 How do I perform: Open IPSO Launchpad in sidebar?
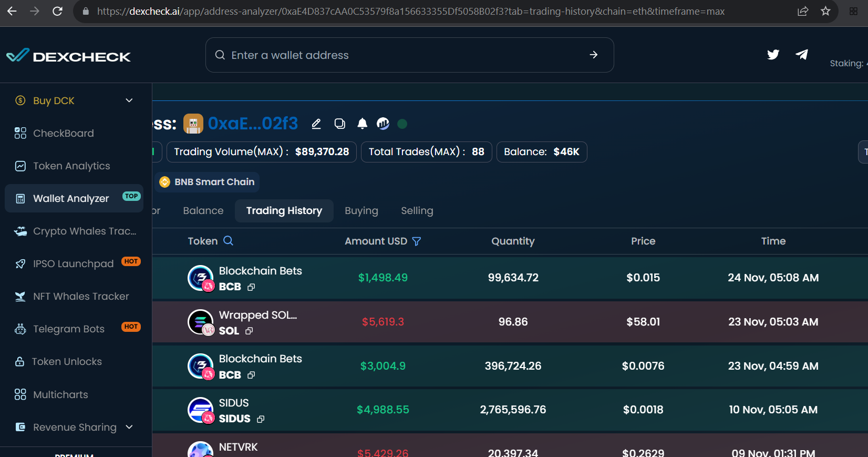(74, 263)
